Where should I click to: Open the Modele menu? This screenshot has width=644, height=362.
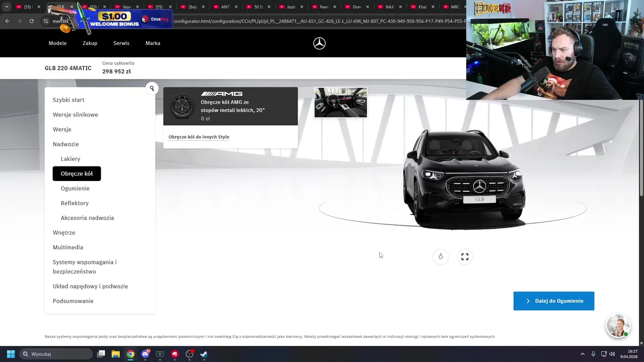57,43
